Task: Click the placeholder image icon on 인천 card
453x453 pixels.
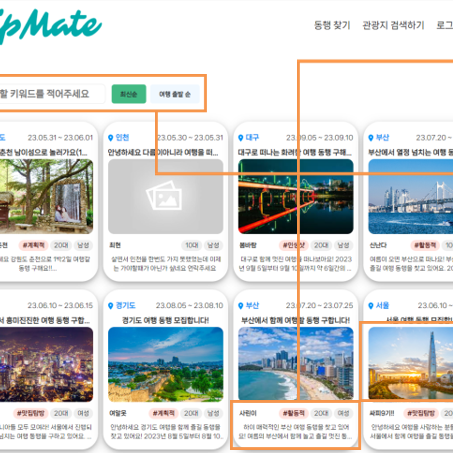Action: [164, 196]
